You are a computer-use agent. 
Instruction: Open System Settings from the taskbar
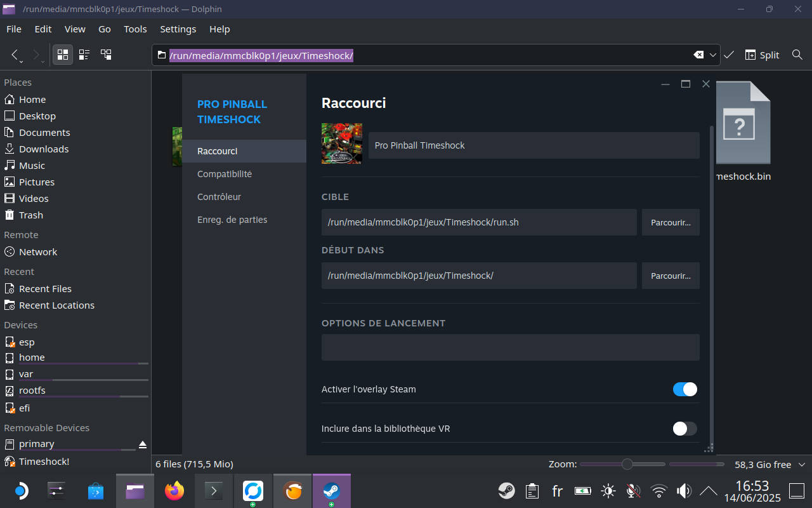(x=57, y=491)
